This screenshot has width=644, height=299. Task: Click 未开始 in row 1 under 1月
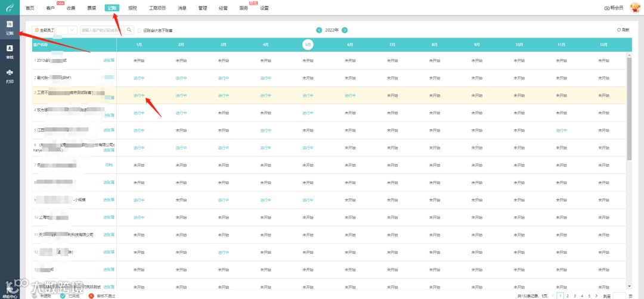click(x=139, y=61)
